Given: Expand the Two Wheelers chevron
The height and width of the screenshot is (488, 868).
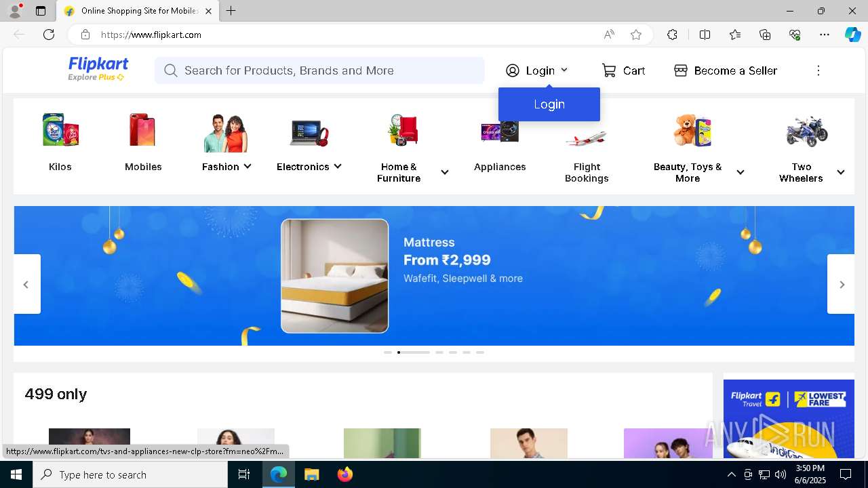Looking at the screenshot, I should 841,172.
